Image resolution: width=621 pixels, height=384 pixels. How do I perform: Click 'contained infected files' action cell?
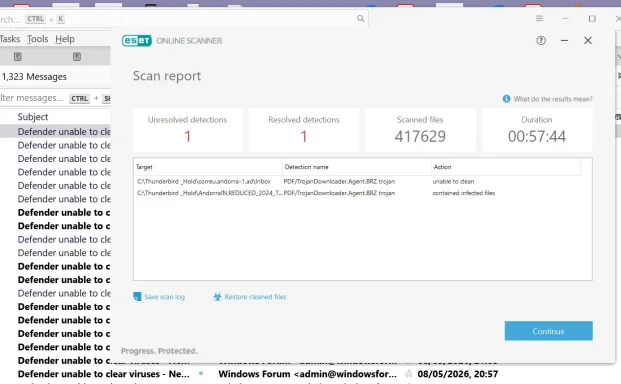[463, 193]
